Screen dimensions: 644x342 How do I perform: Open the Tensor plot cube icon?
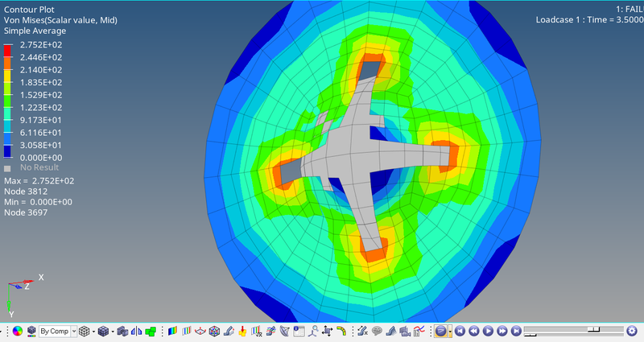(x=214, y=332)
